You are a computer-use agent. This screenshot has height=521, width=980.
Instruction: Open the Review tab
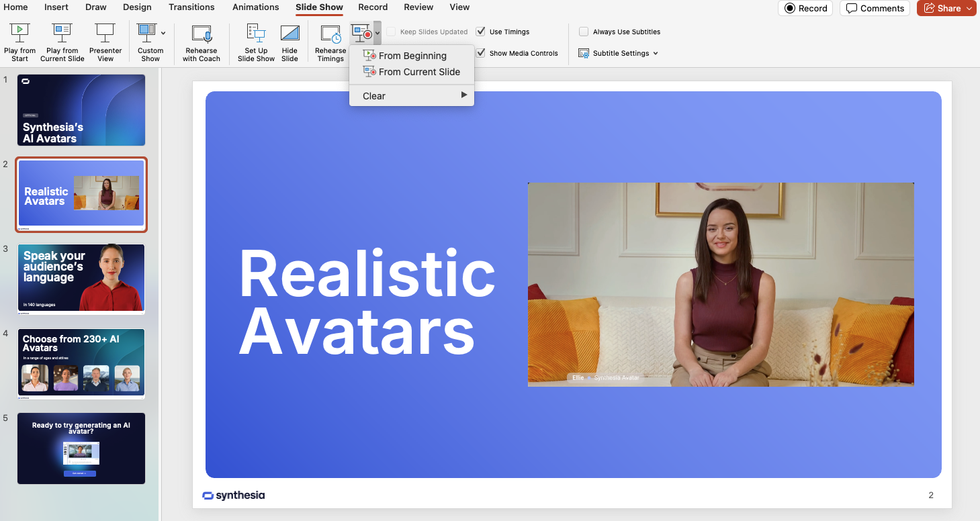pyautogui.click(x=418, y=7)
